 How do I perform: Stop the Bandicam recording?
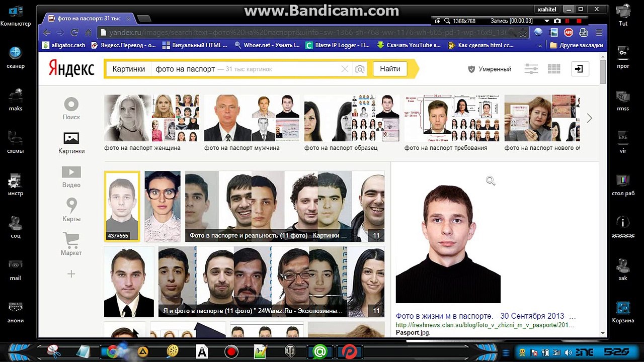(579, 21)
